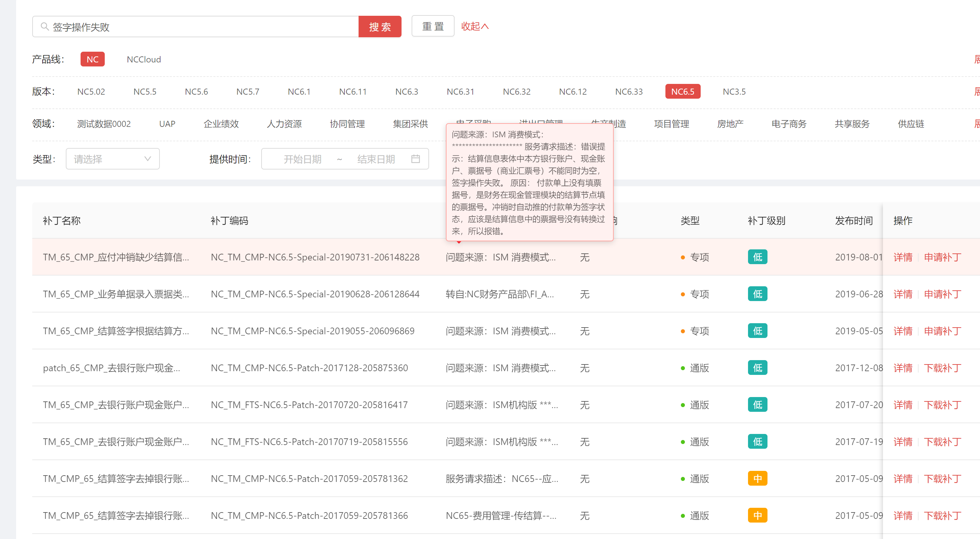Choose version NC6.3
The width and height of the screenshot is (980, 539).
(x=407, y=92)
